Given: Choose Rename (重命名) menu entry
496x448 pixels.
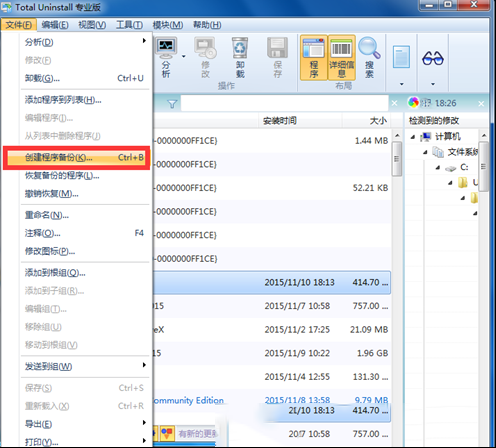Looking at the screenshot, I should (x=85, y=215).
